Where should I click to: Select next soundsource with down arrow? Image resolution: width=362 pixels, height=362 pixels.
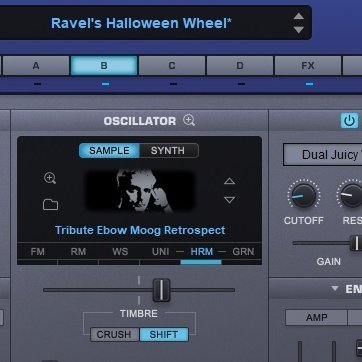(229, 200)
